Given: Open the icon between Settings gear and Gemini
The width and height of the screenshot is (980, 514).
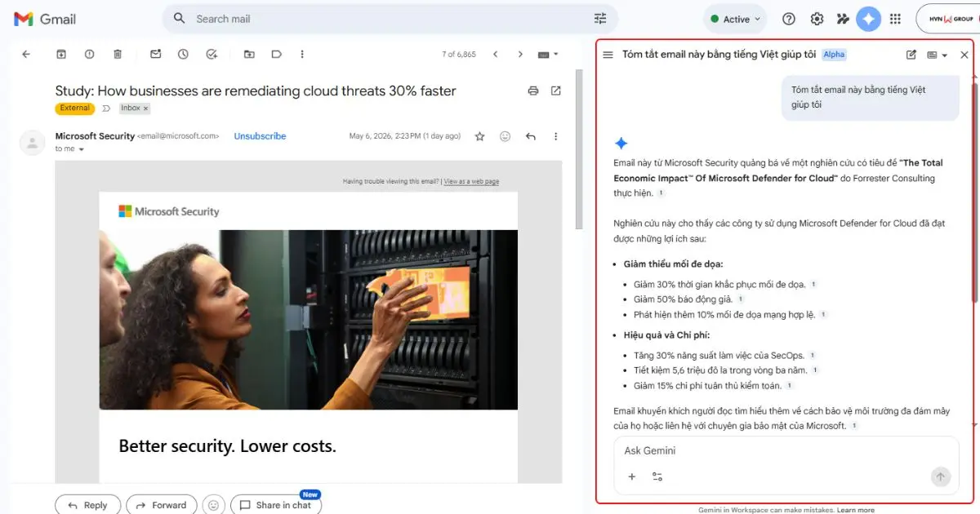Looking at the screenshot, I should click(x=844, y=19).
